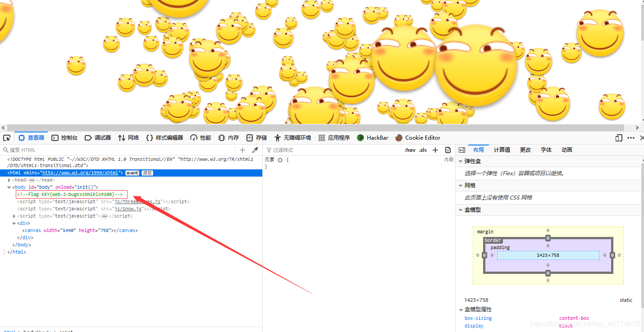Screen dimensions: 644x332
Task: Collapse the 盒模型属性 properties section
Action: tap(461, 309)
